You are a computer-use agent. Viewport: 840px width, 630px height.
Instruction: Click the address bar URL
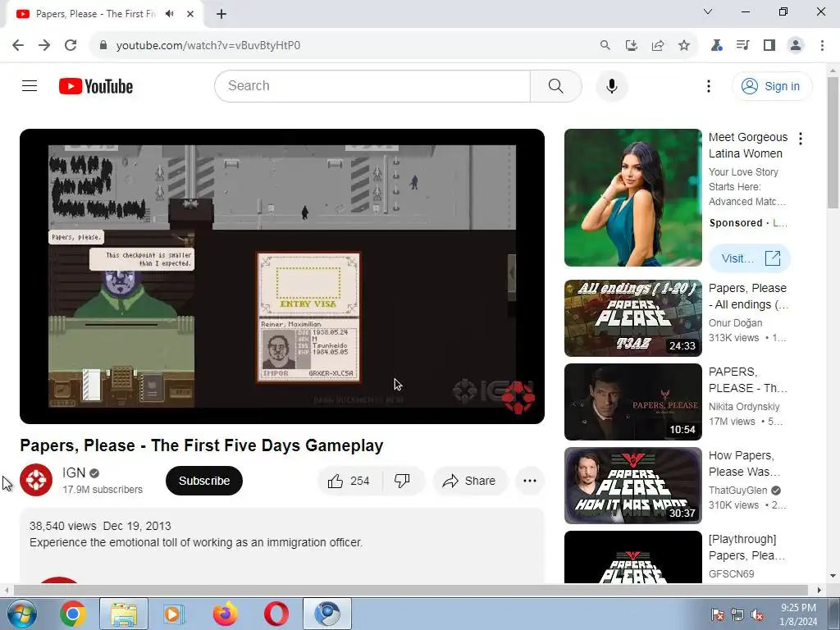[208, 45]
